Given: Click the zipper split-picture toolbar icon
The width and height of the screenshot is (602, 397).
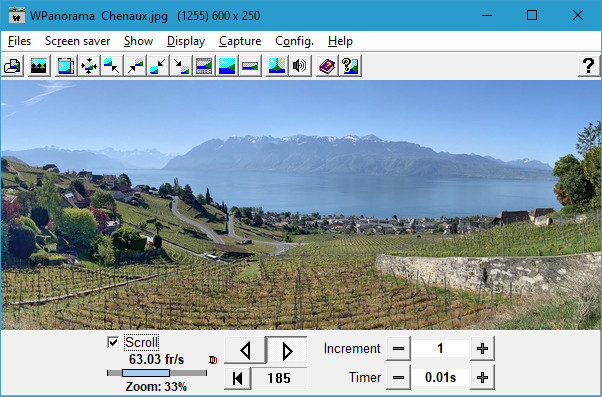Looking at the screenshot, I should (277, 66).
